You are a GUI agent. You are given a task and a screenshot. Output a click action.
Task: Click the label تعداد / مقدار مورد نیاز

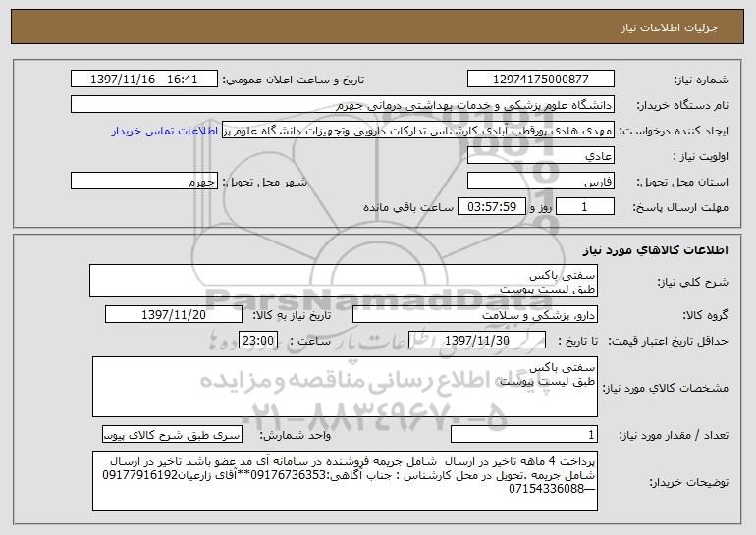[x=674, y=435]
